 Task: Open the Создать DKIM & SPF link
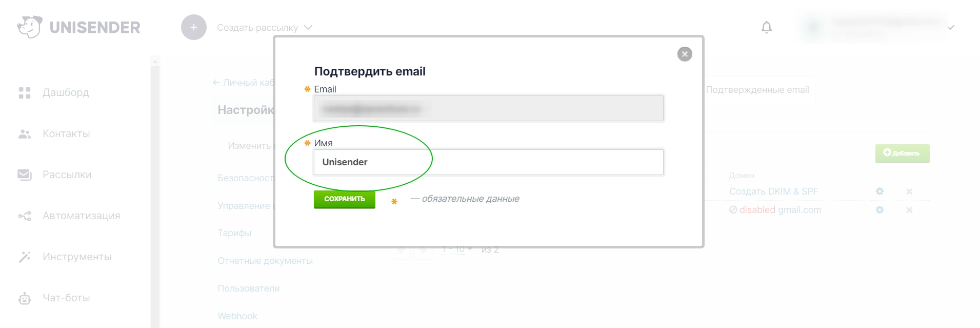point(773,191)
